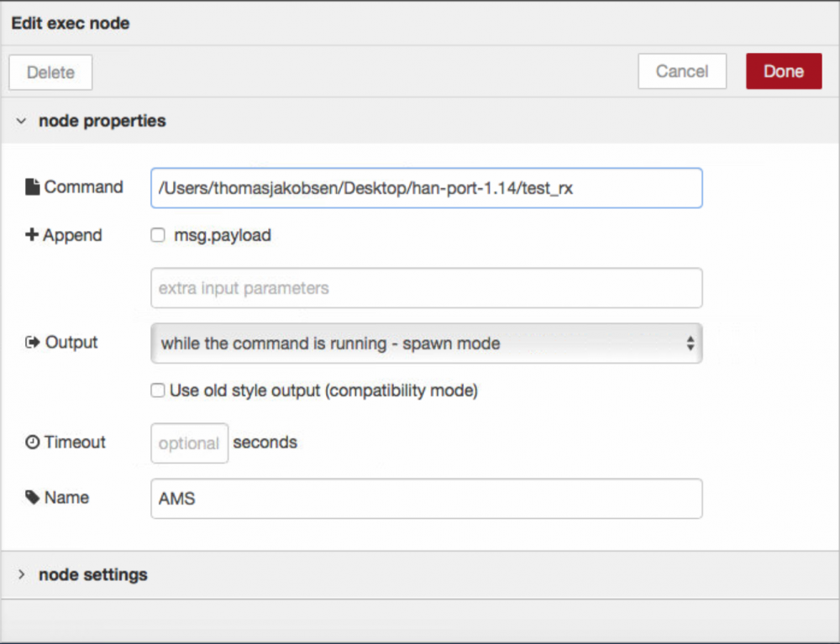Image resolution: width=840 pixels, height=644 pixels.
Task: Collapse the node properties section
Action: 22,121
